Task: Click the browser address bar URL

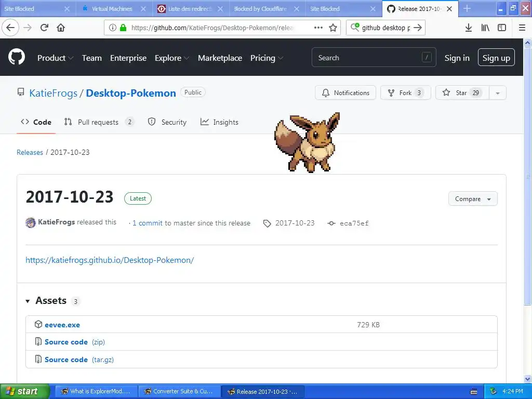Action: click(x=212, y=28)
